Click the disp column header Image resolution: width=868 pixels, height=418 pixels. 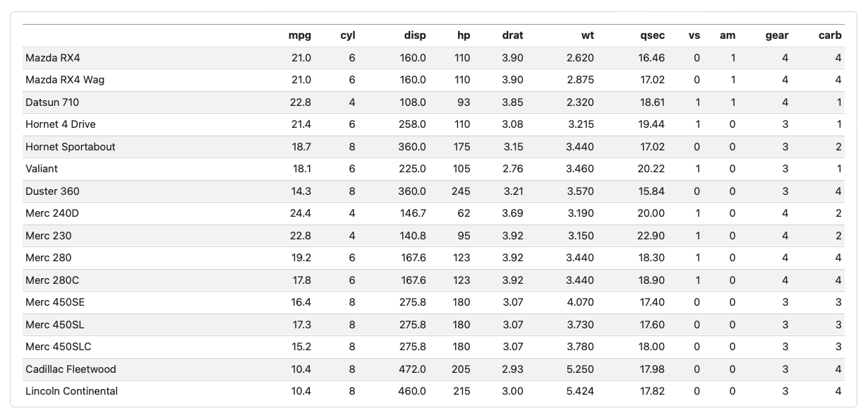coord(415,35)
